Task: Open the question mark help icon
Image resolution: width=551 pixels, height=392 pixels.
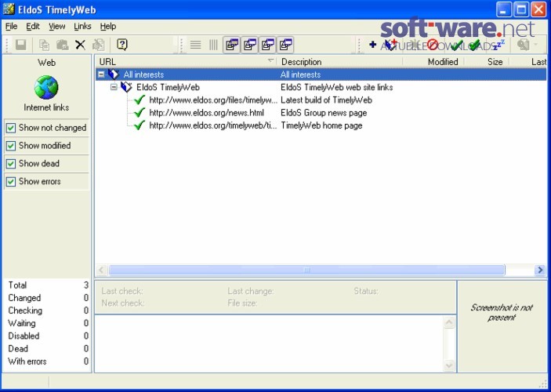Action: (122, 45)
